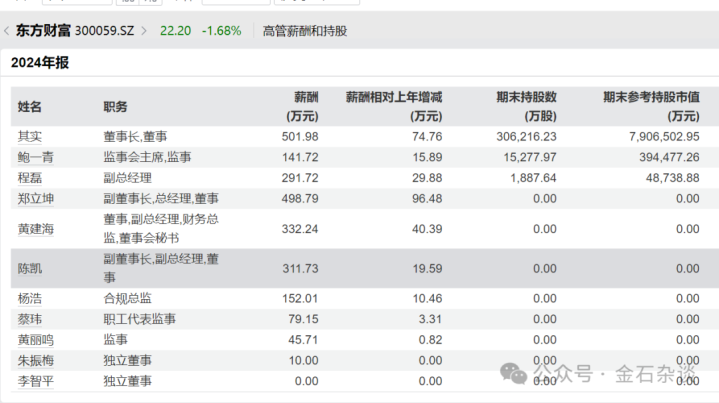Sort by the 职务 column header

coord(115,107)
